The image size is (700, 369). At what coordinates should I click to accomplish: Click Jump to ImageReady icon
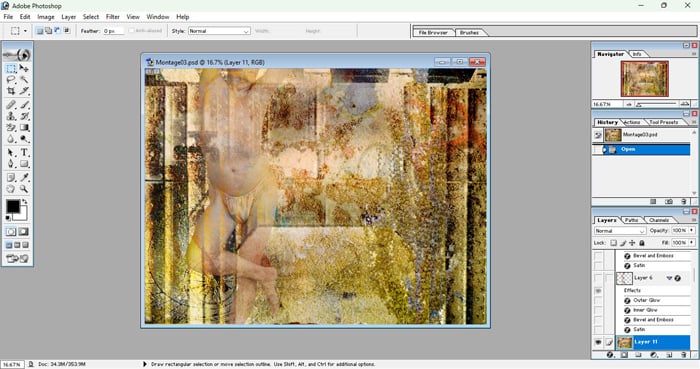pos(17,258)
